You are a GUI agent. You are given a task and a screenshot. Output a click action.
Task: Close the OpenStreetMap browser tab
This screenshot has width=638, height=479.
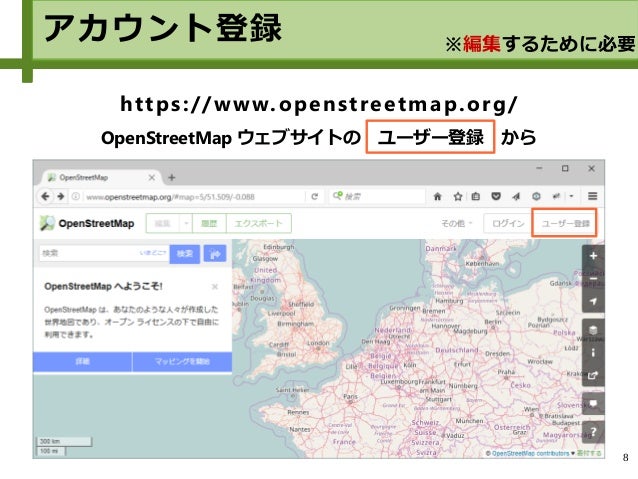pyautogui.click(x=151, y=177)
